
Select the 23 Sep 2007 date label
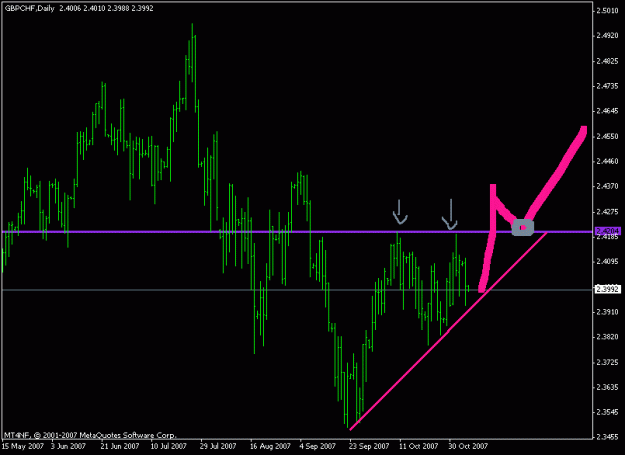[x=369, y=446]
